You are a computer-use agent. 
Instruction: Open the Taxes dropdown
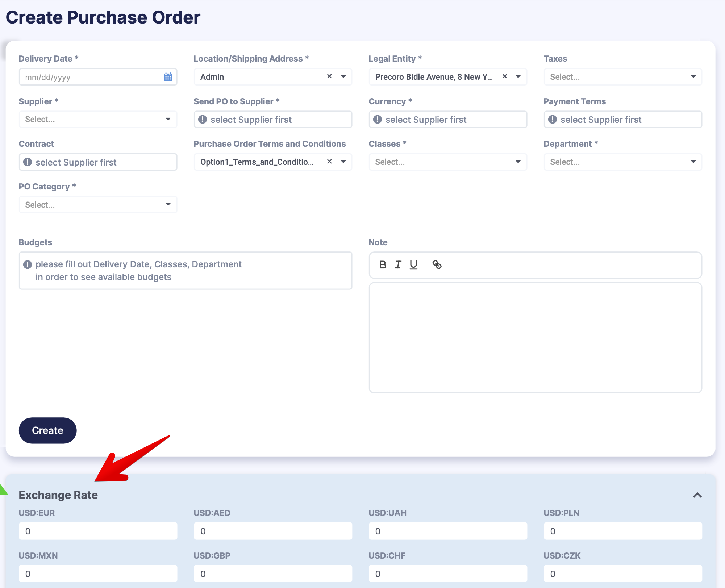(693, 77)
